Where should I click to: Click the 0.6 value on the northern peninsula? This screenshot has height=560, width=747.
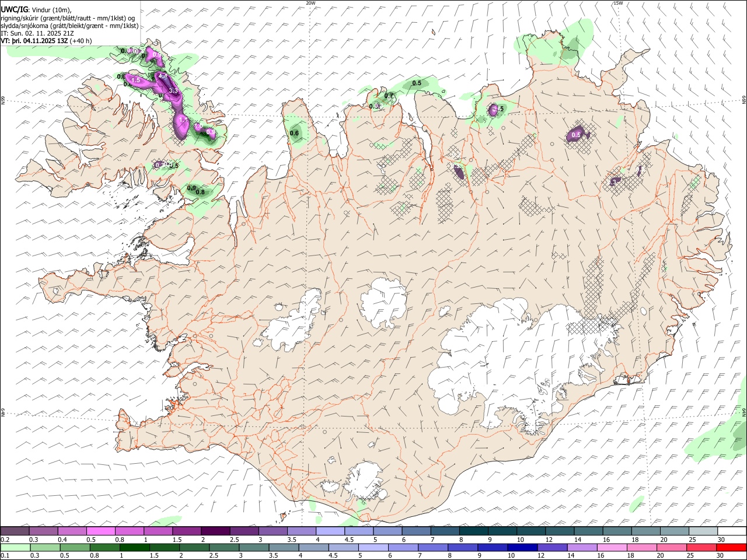pos(294,134)
